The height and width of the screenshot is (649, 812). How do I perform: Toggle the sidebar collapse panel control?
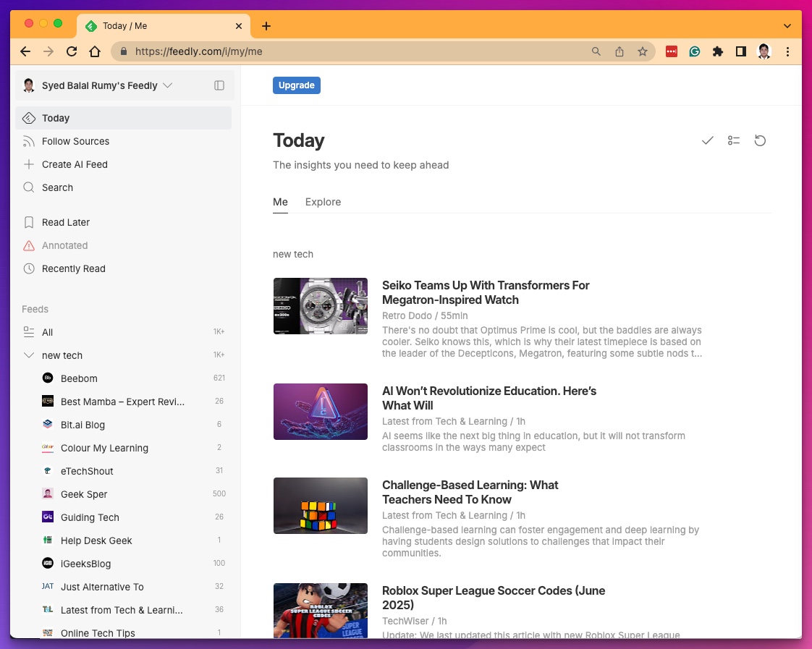(x=219, y=85)
